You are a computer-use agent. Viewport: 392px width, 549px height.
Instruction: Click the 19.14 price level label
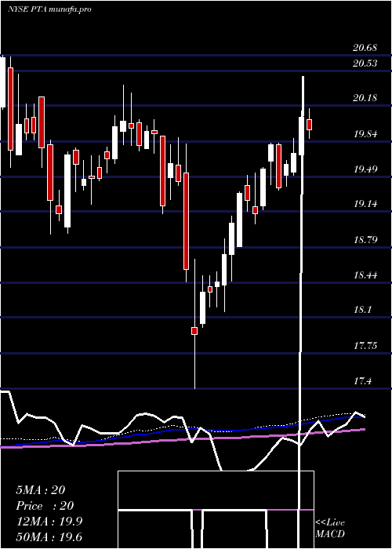pyautogui.click(x=365, y=203)
